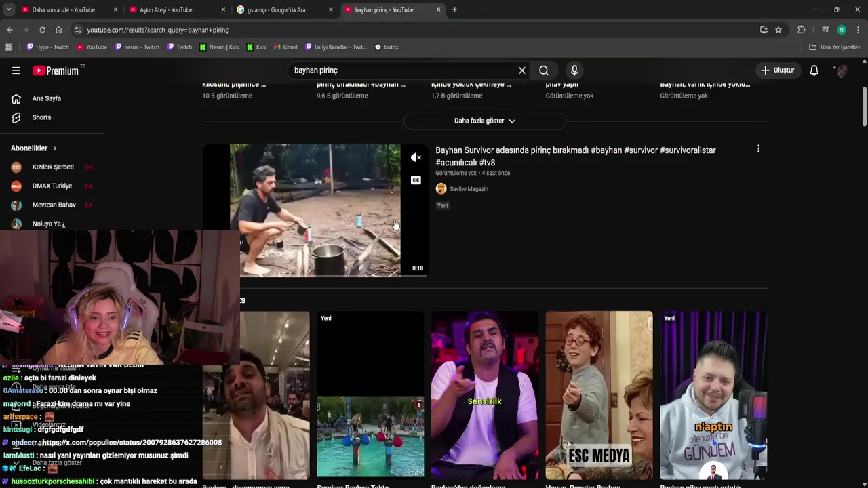Viewport: 868px width, 488px height.
Task: Open Shorts in the sidebar
Action: [x=41, y=117]
